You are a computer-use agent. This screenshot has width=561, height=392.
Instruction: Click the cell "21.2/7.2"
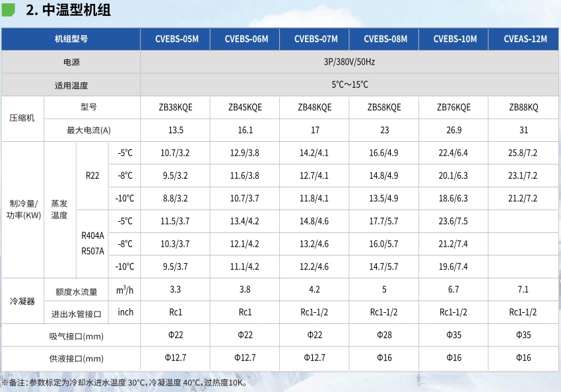point(523,199)
